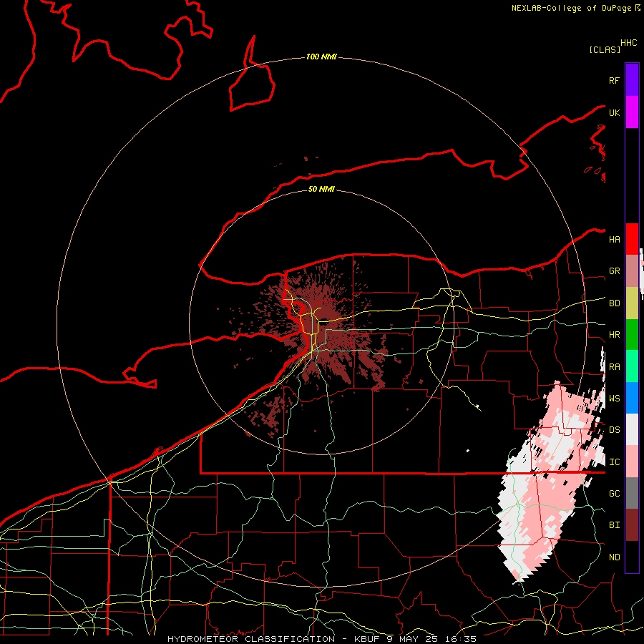
Task: Click the "DS" legend label
Action: (x=614, y=430)
